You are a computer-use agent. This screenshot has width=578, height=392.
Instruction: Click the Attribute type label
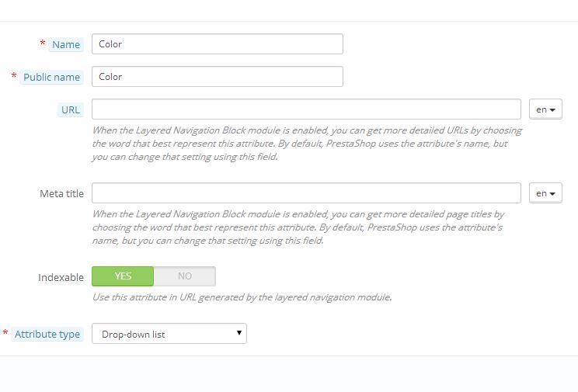[x=47, y=335]
